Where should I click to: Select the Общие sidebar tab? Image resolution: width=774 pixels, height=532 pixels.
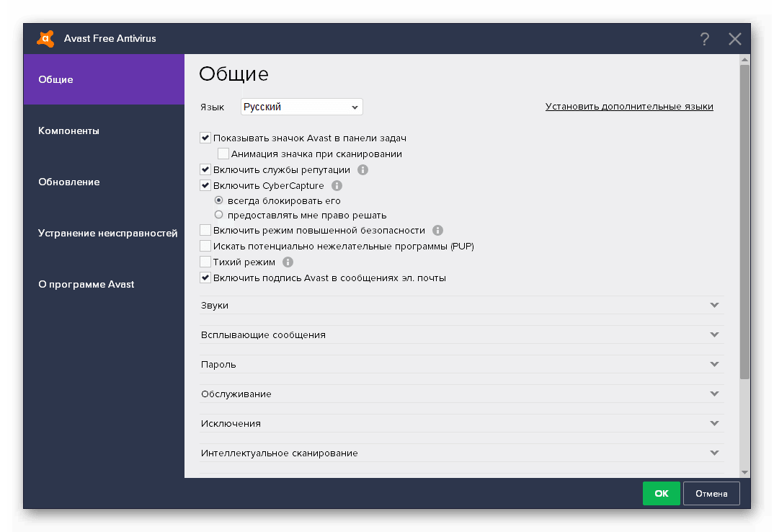tap(104, 79)
